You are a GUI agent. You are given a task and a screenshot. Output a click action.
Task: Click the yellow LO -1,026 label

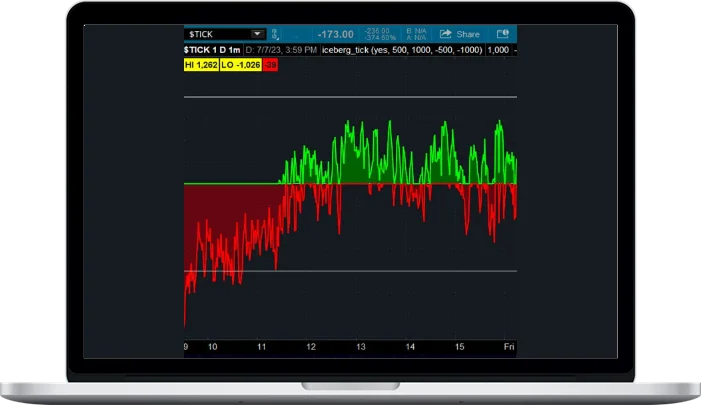(x=242, y=64)
